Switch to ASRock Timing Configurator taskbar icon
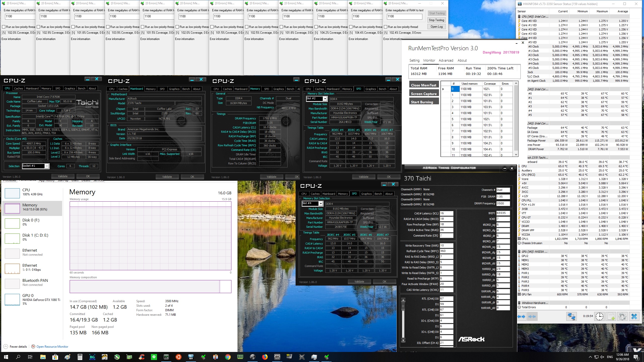This screenshot has height=362, width=644. (x=277, y=357)
